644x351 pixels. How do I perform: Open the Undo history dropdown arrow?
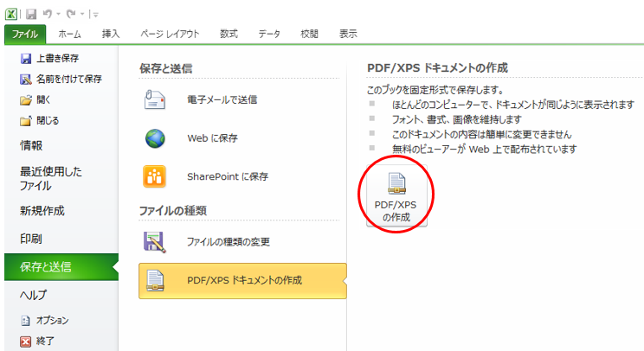58,15
